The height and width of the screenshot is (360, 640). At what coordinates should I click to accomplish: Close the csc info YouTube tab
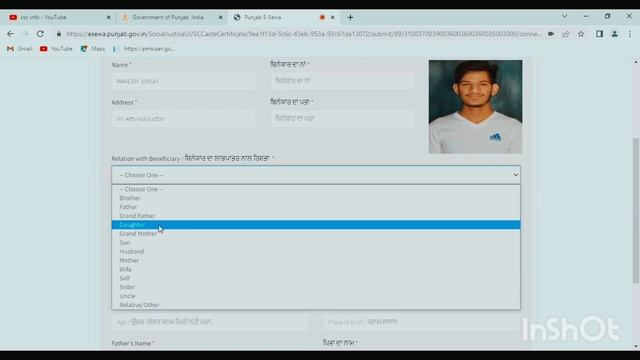108,18
